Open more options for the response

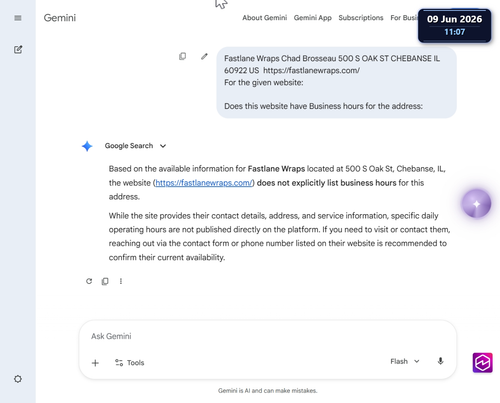(x=121, y=281)
